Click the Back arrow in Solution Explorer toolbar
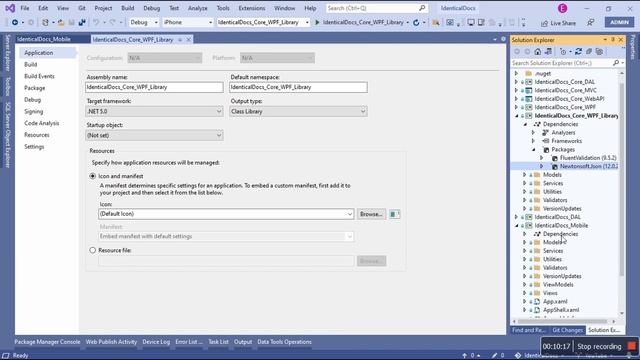The width and height of the screenshot is (640, 360). click(517, 51)
